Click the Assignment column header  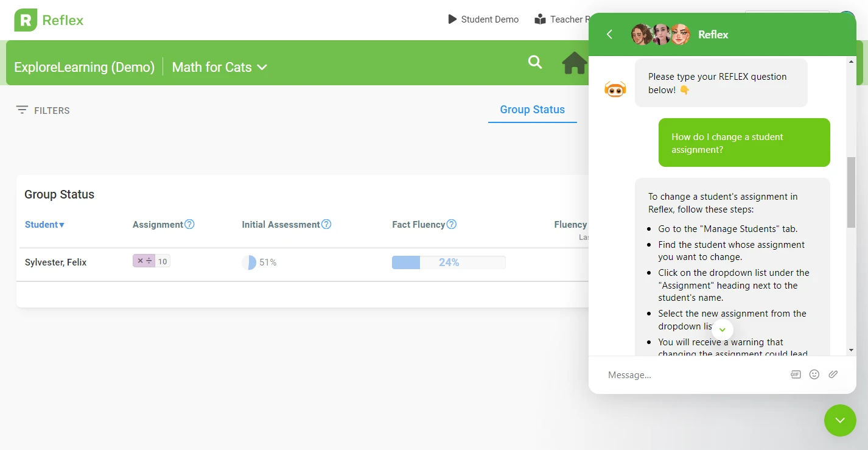(158, 225)
